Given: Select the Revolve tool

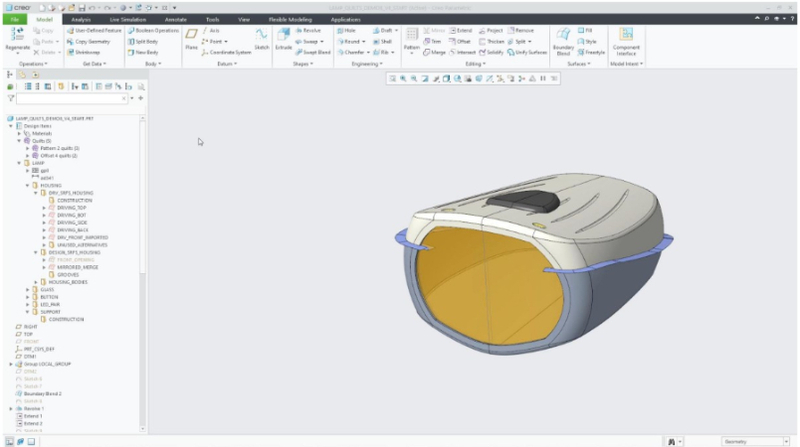Looking at the screenshot, I should (x=306, y=30).
